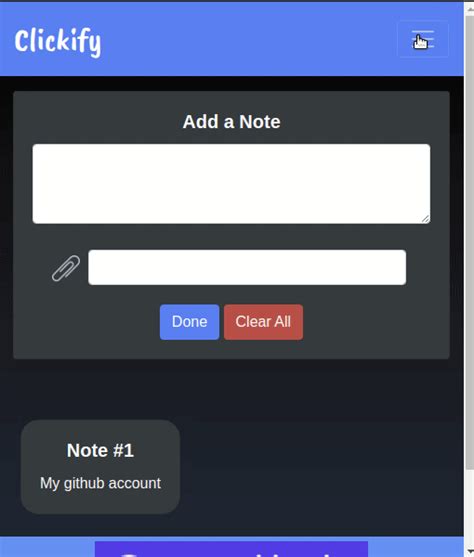This screenshot has width=474, height=557.
Task: Click the Note #1 heading text
Action: [x=101, y=450]
